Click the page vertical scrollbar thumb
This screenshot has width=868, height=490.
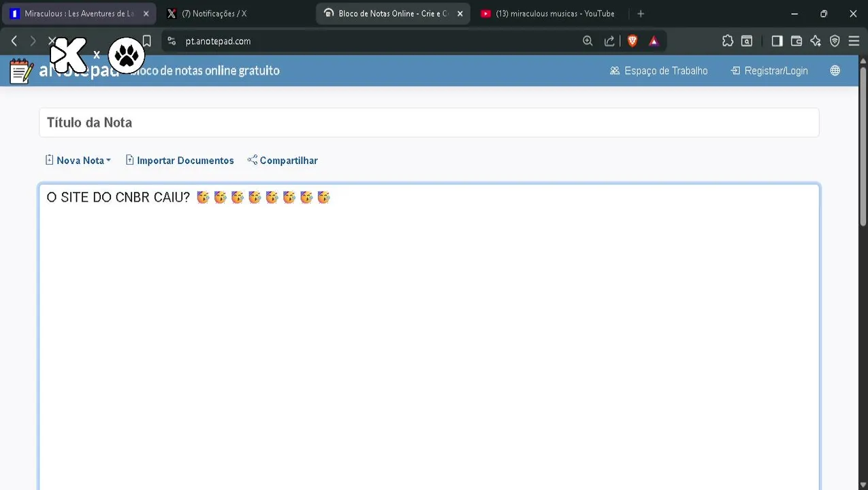(863, 146)
